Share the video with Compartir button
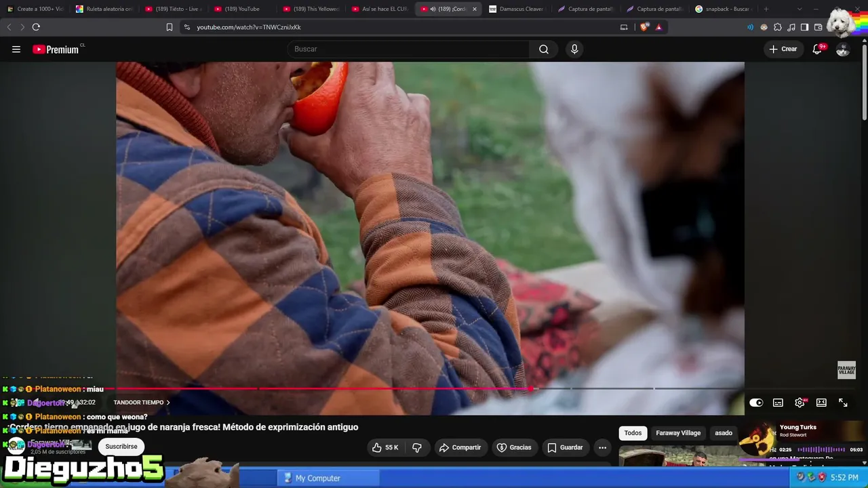Viewport: 868px width, 488px height. (x=460, y=447)
